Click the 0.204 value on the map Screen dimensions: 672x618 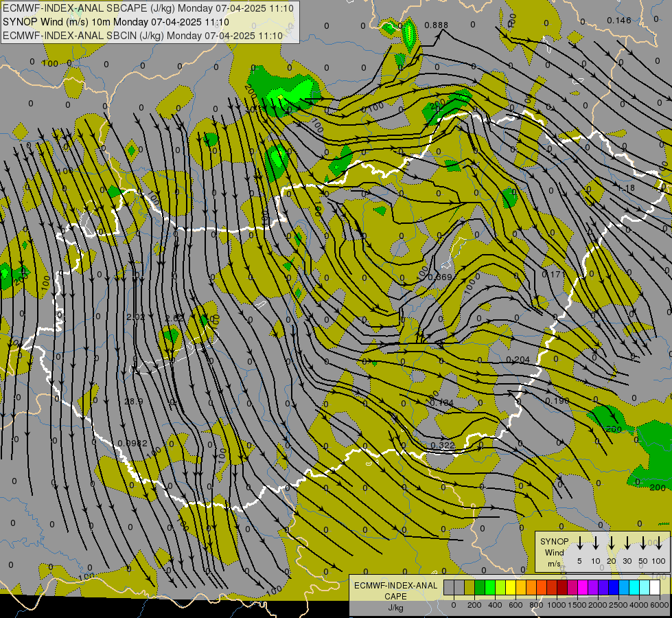pos(518,359)
